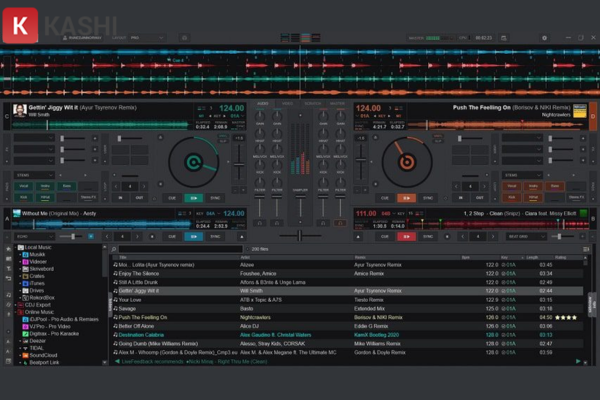Toggle the Vocal stem pad on deck C
This screenshot has height=400, width=600.
pyautogui.click(x=24, y=186)
